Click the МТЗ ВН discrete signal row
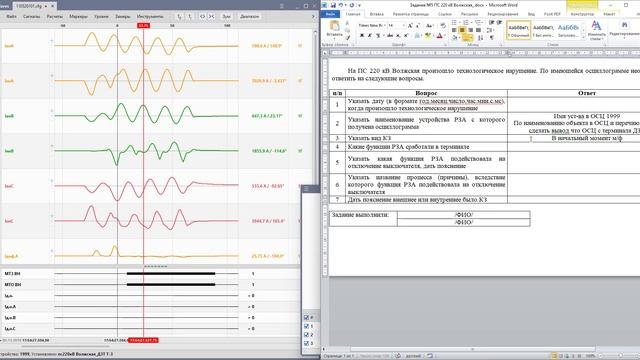Screen dimensions: 640x360 150,273
